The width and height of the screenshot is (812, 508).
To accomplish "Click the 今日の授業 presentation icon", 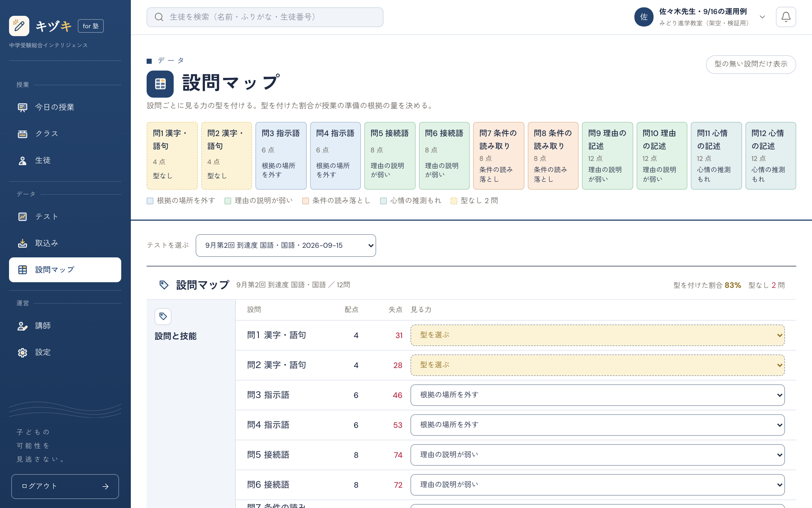I will point(23,107).
